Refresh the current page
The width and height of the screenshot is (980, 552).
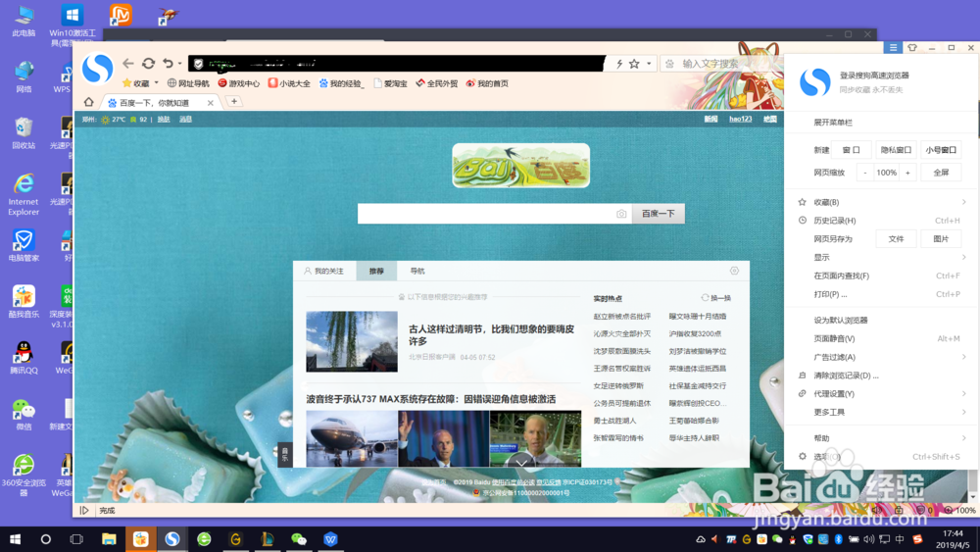point(148,63)
